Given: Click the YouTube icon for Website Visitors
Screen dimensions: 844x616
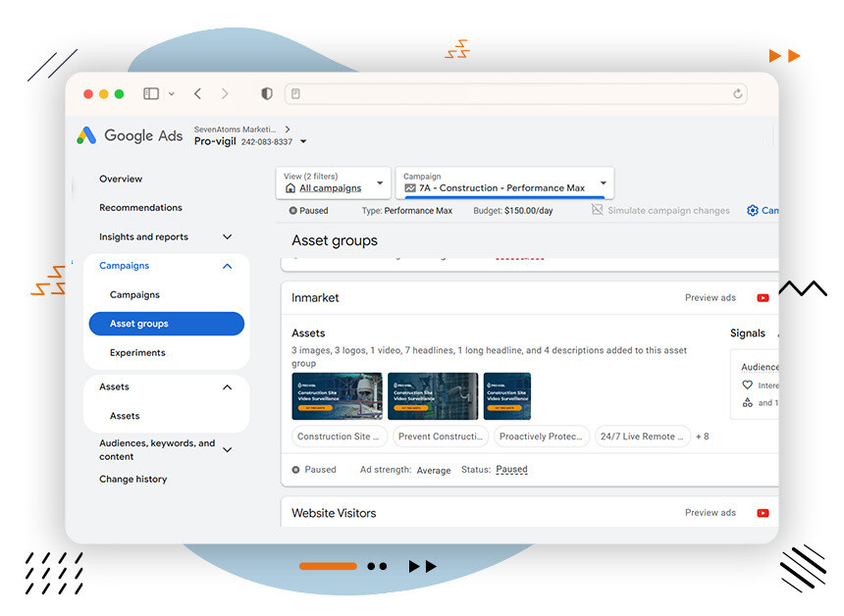Looking at the screenshot, I should pos(764,512).
